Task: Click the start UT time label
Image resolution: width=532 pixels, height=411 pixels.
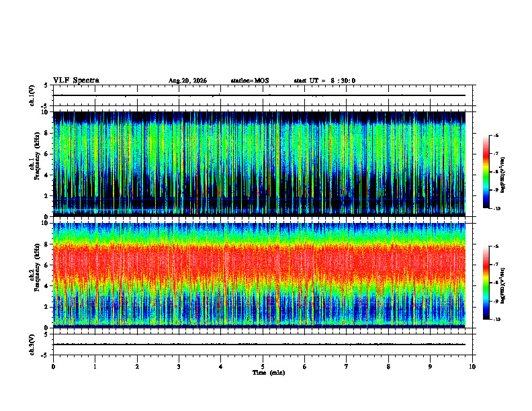Action: [x=324, y=81]
